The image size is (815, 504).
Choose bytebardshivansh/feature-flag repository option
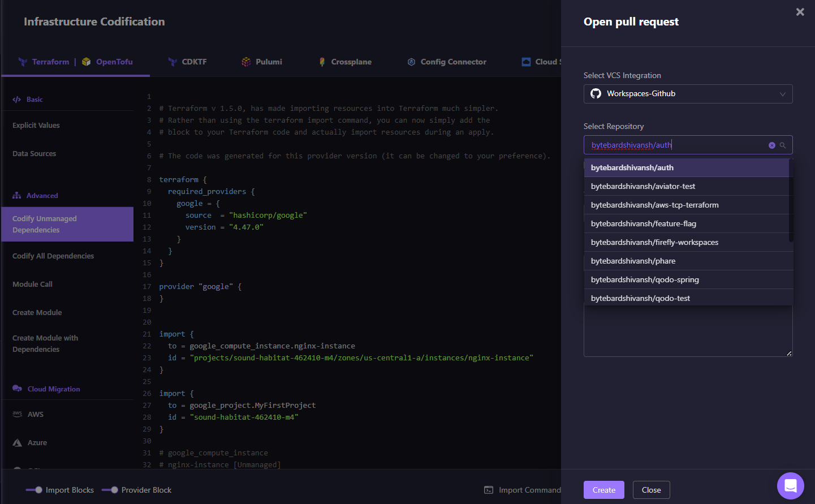click(x=687, y=224)
